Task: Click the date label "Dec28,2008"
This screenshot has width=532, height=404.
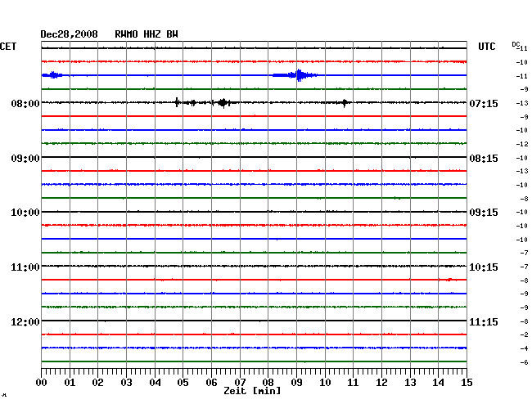Action: [x=69, y=34]
